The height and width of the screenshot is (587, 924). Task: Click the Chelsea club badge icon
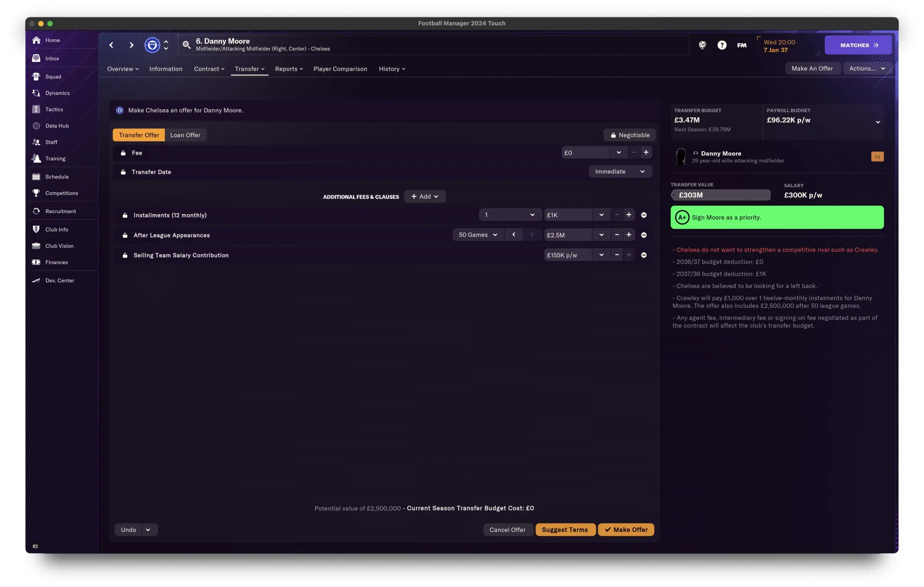[x=152, y=45]
